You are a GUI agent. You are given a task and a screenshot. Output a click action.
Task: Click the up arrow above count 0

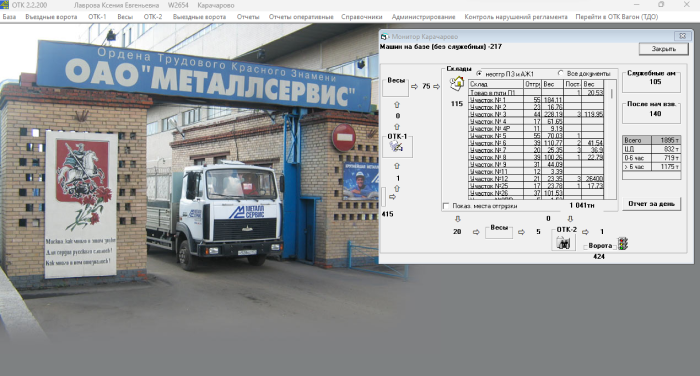pos(396,105)
